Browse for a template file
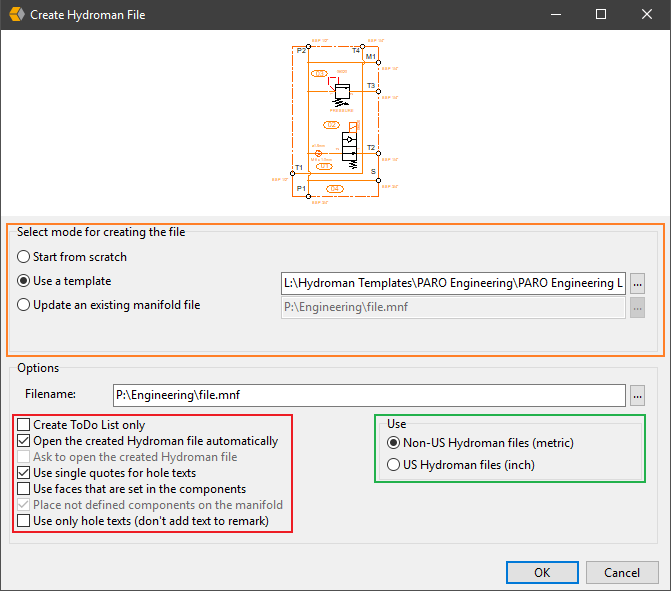The width and height of the screenshot is (671, 592). click(x=637, y=283)
